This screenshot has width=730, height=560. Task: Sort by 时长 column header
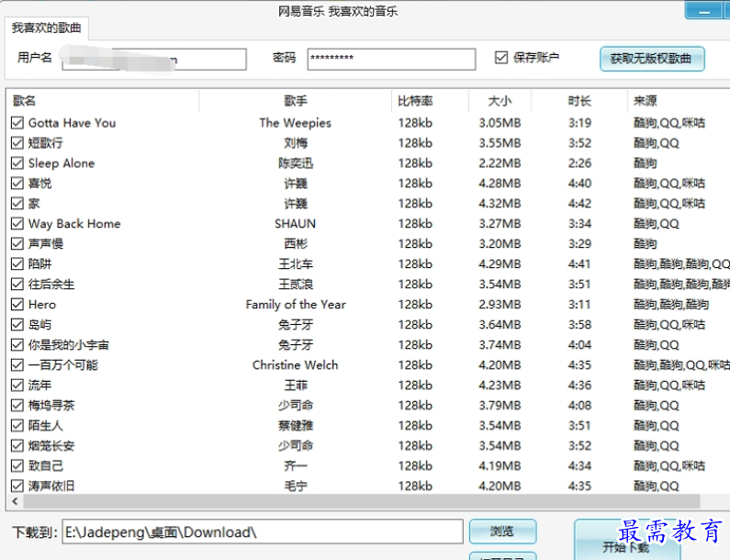pyautogui.click(x=579, y=101)
